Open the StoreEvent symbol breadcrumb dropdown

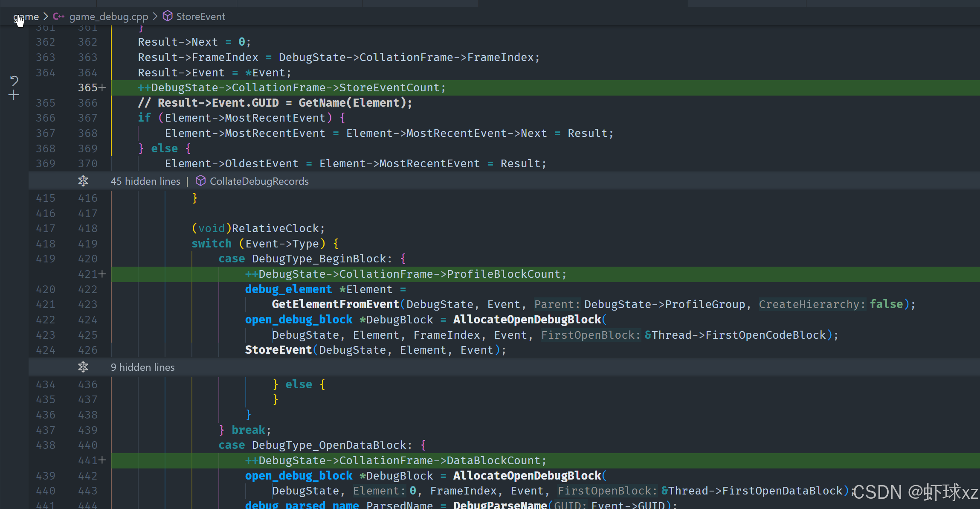click(200, 17)
